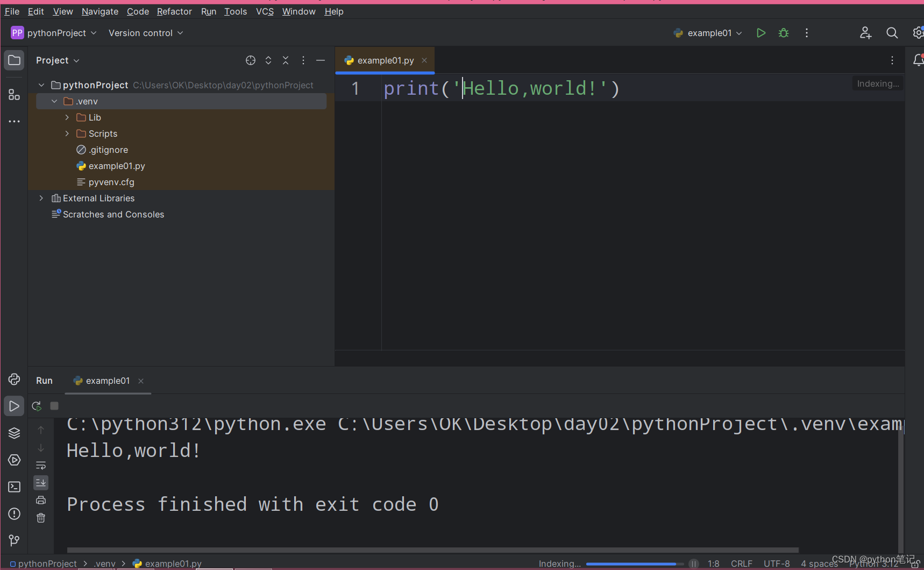The width and height of the screenshot is (924, 570).
Task: Open the pythonProject project dropdown
Action: point(54,33)
